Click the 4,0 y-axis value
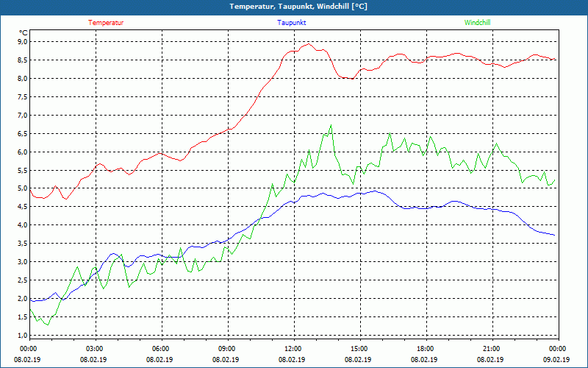This screenshot has width=588, height=368. point(24,225)
